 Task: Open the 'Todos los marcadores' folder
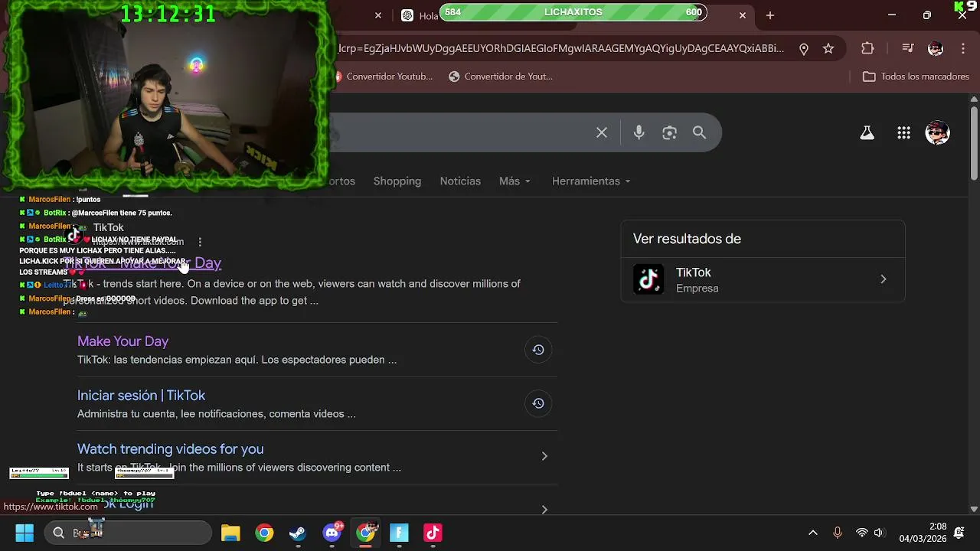[x=916, y=77]
